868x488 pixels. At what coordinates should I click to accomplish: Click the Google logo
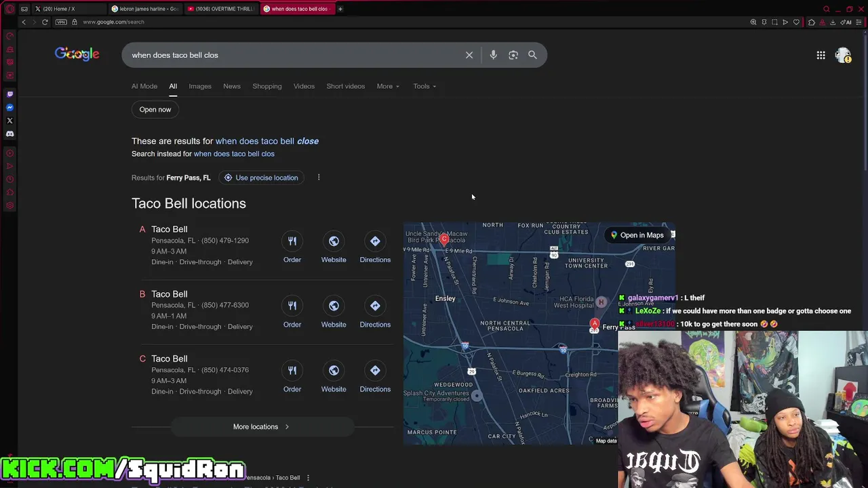77,55
